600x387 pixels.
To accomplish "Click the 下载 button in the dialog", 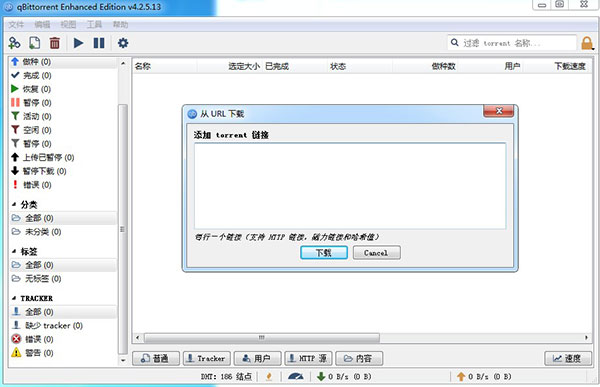I will pos(324,253).
